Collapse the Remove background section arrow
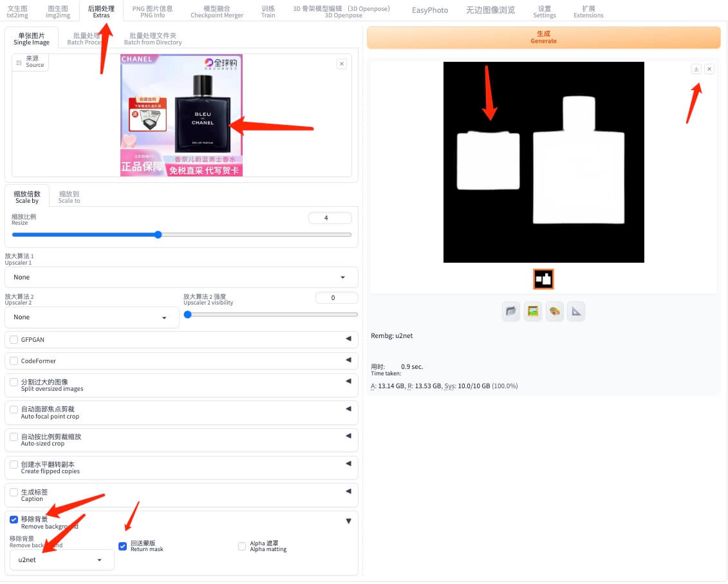The width and height of the screenshot is (728, 584). [x=349, y=522]
